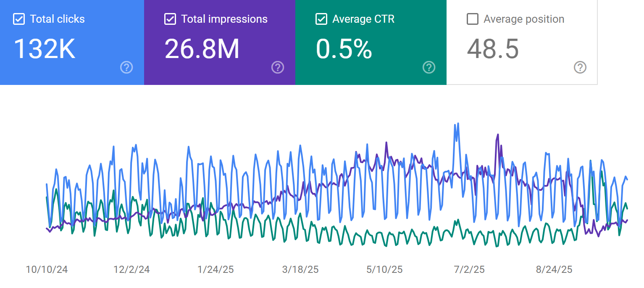Image resolution: width=644 pixels, height=288 pixels.
Task: Select the Total impressions card
Action: (x=219, y=42)
